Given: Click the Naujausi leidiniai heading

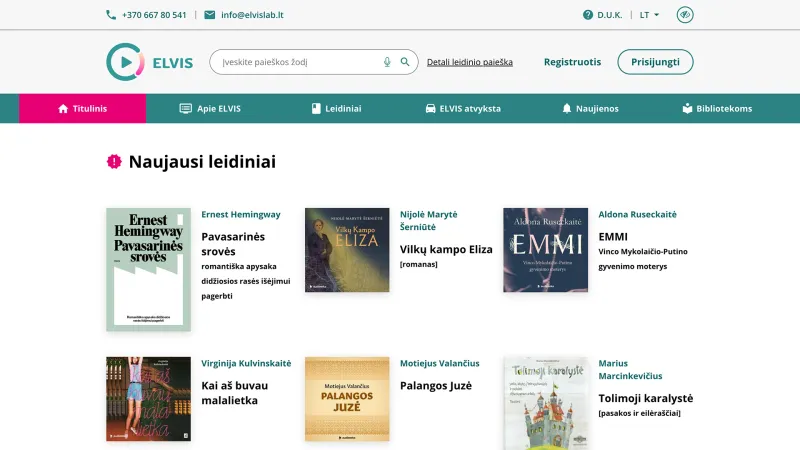Looking at the screenshot, I should point(202,162).
